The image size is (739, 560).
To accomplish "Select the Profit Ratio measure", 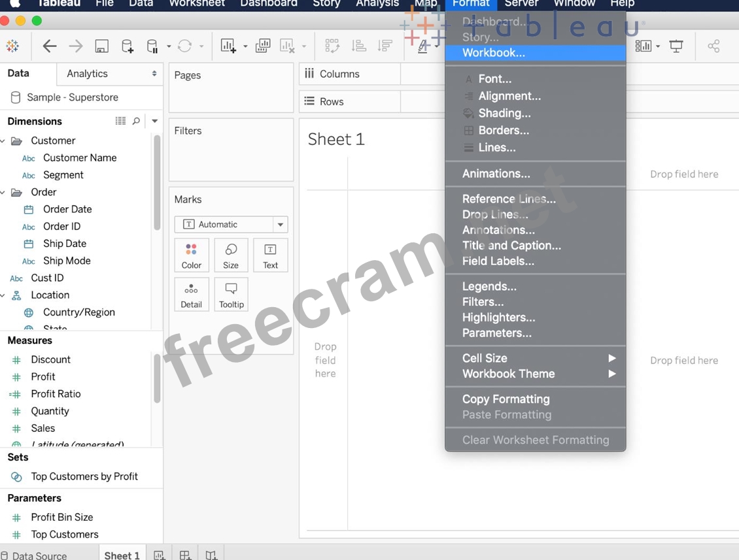I will point(56,394).
